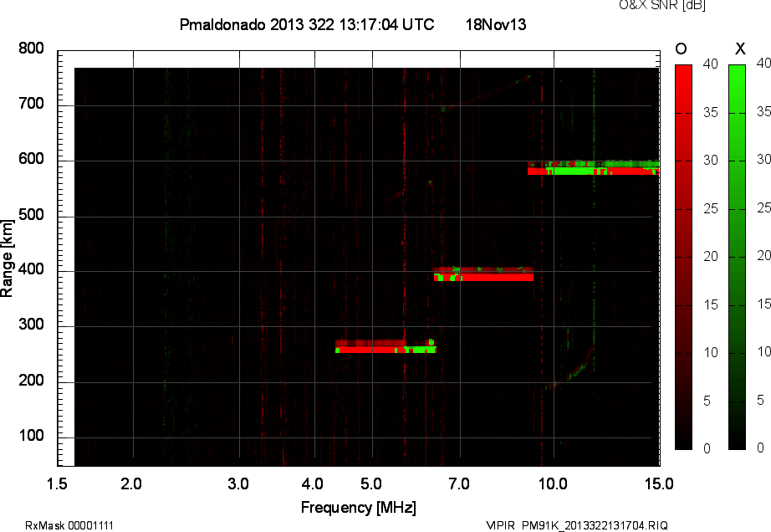
Task: Click the 5.0 frequency tick label
Action: tap(371, 483)
